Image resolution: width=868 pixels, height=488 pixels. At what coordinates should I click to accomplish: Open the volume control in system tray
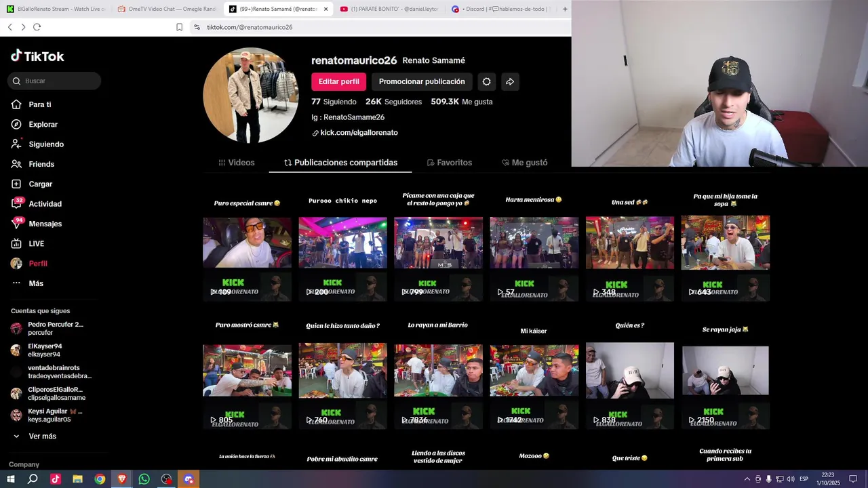(790, 479)
